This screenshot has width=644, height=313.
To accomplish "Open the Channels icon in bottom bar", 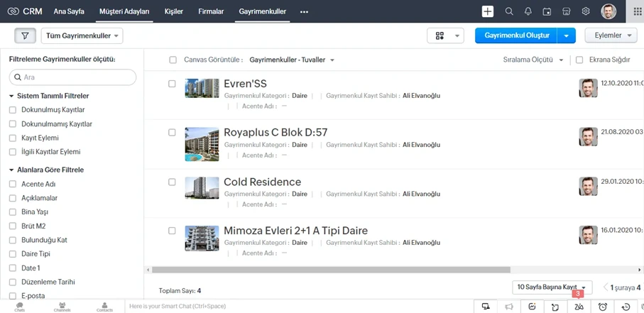I will click(x=62, y=307).
